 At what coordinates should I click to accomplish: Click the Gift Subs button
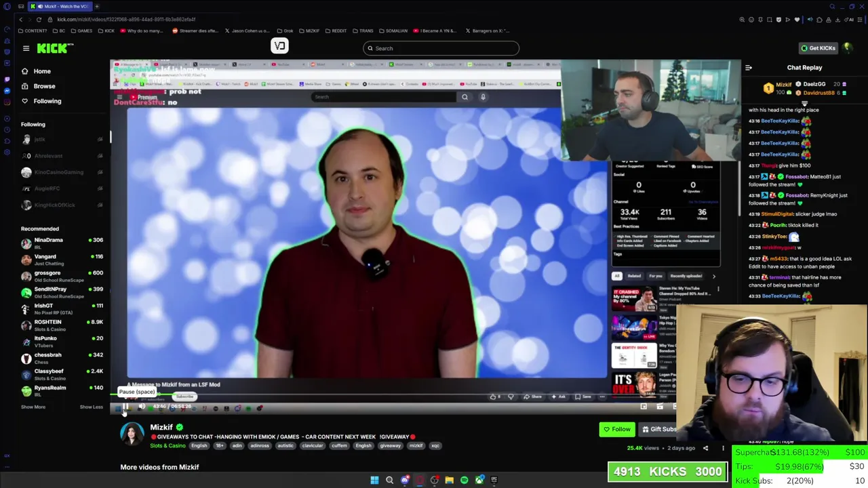(658, 429)
